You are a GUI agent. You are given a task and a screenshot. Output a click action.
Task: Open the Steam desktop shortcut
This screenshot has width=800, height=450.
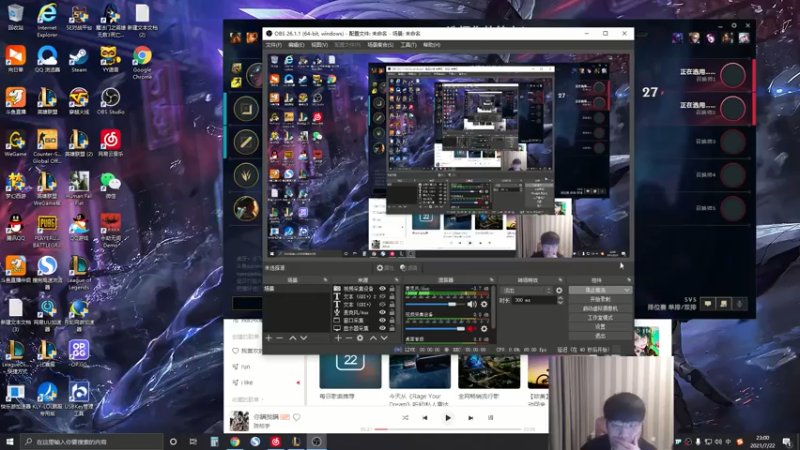79,59
